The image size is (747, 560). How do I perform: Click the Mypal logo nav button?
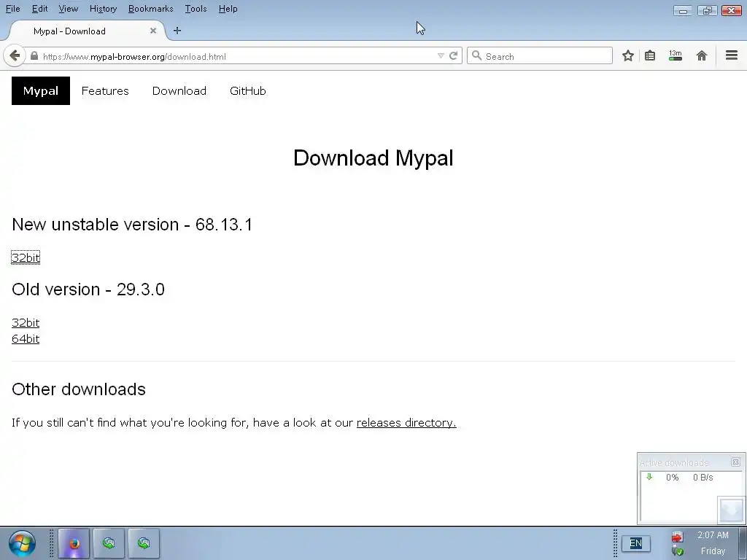point(41,90)
